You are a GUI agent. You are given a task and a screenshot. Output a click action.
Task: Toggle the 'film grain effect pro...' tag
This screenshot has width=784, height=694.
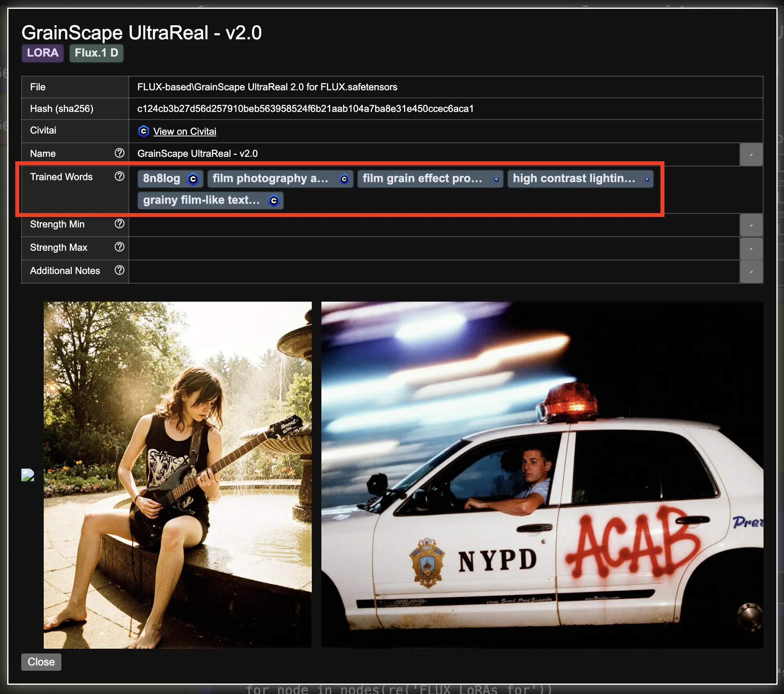click(x=422, y=179)
